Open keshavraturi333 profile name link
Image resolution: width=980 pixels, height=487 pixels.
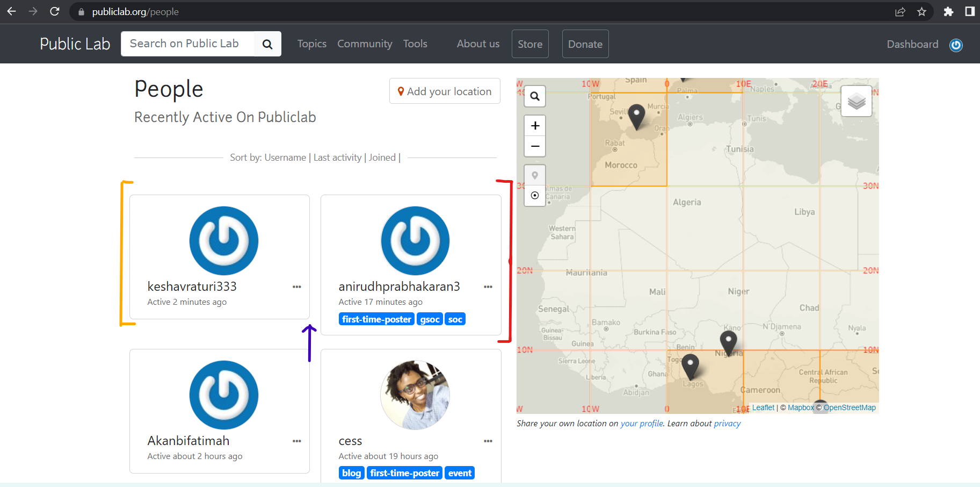coord(192,287)
